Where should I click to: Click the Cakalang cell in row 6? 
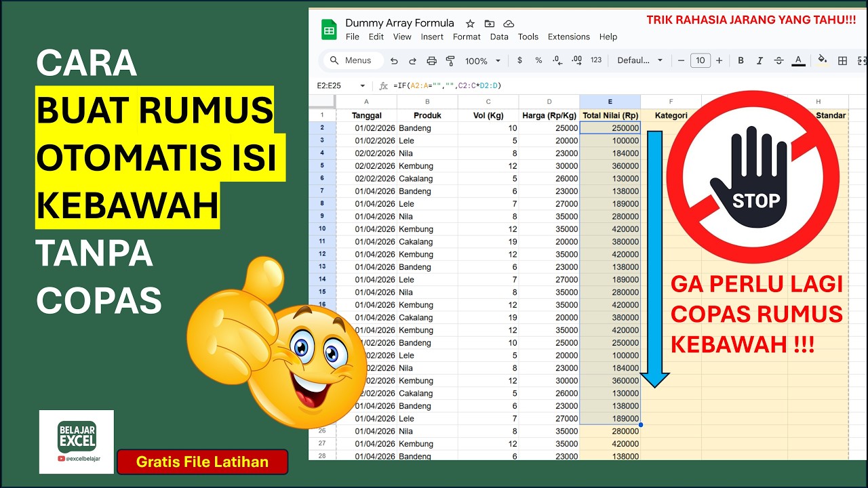[x=427, y=178]
